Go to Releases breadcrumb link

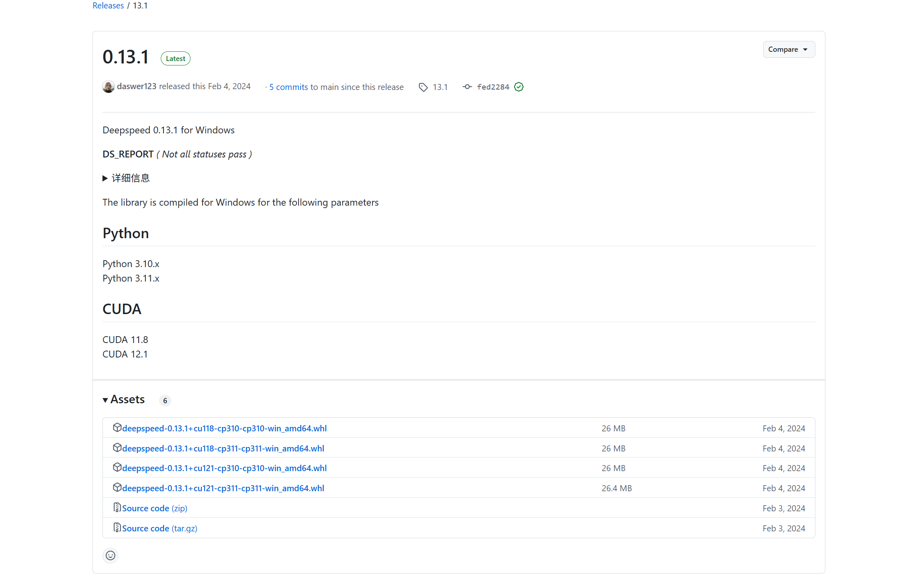[108, 6]
